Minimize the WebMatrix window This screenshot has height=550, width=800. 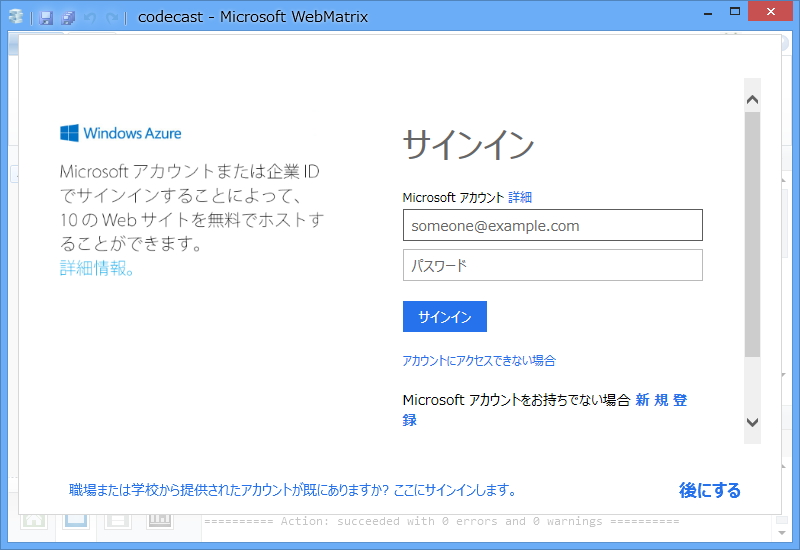pyautogui.click(x=708, y=12)
